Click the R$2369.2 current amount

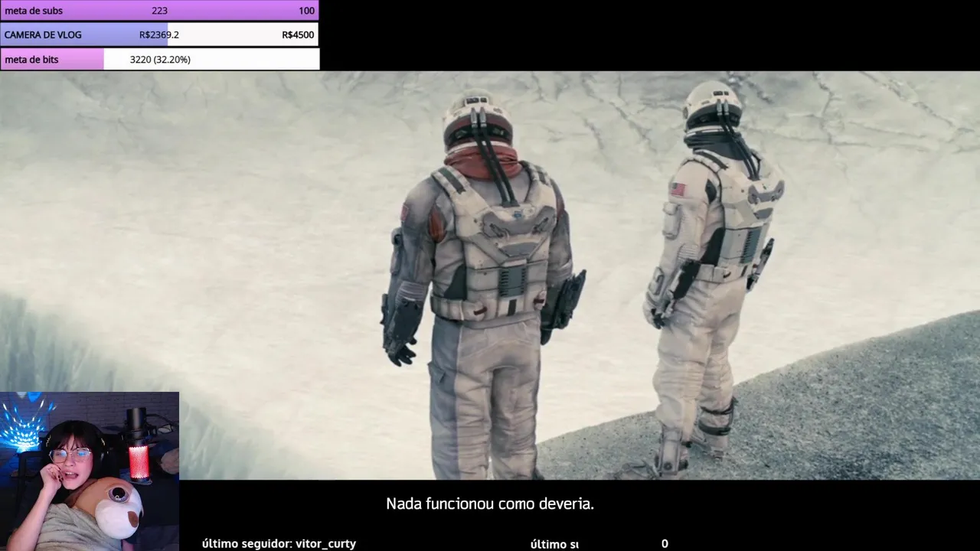click(x=159, y=34)
